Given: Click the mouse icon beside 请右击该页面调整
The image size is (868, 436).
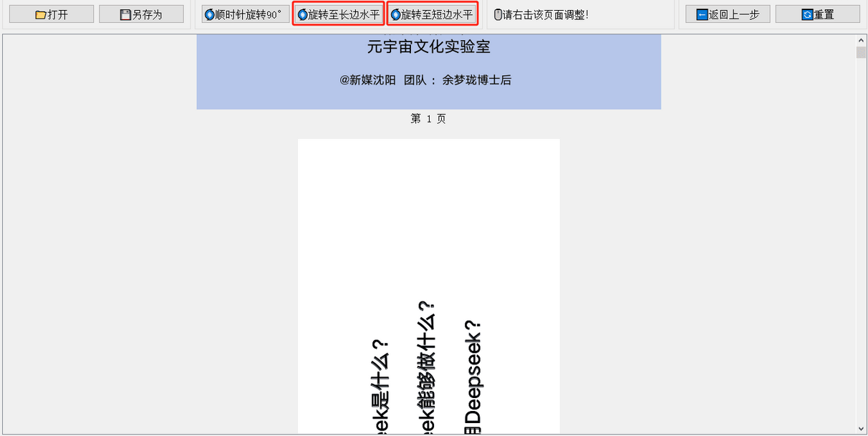Looking at the screenshot, I should (x=498, y=14).
